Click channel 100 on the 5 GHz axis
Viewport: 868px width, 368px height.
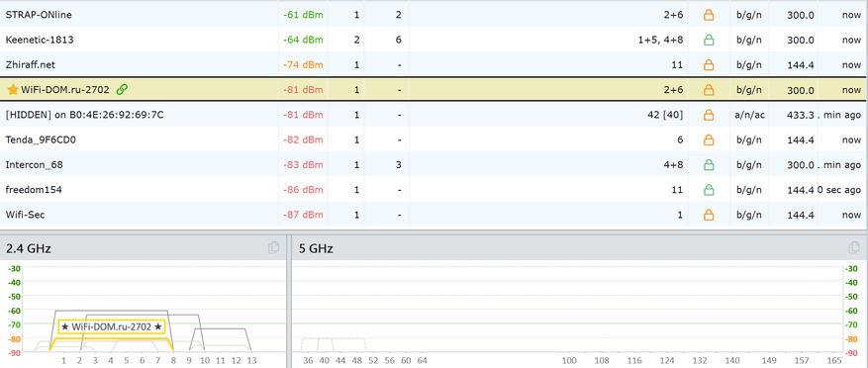point(569,361)
